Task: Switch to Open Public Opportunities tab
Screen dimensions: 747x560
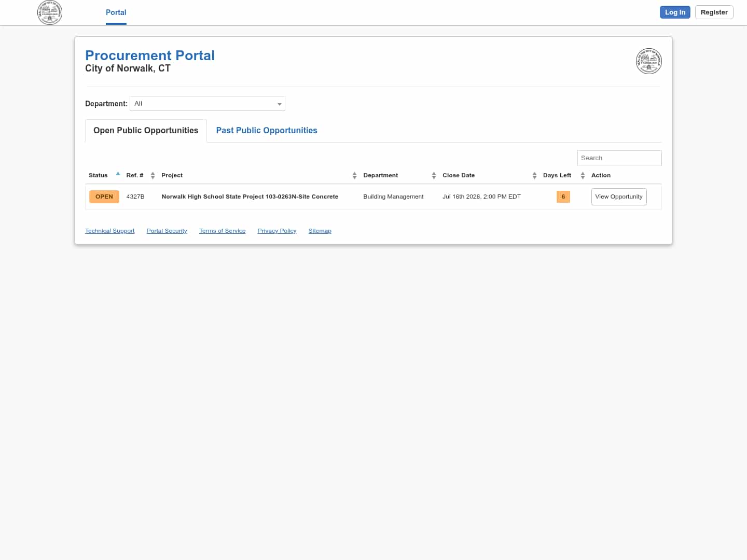Action: pyautogui.click(x=146, y=131)
